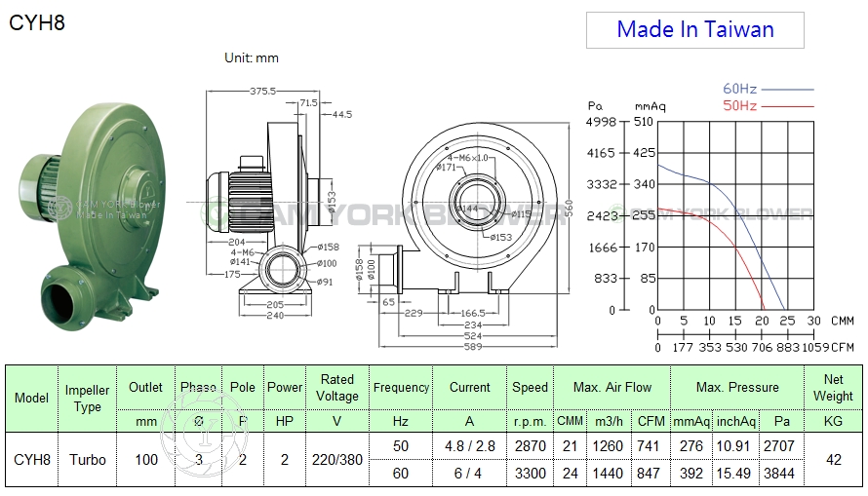This screenshot has height=496, width=868.
Task: Click the Frequency column header
Action: (x=401, y=388)
